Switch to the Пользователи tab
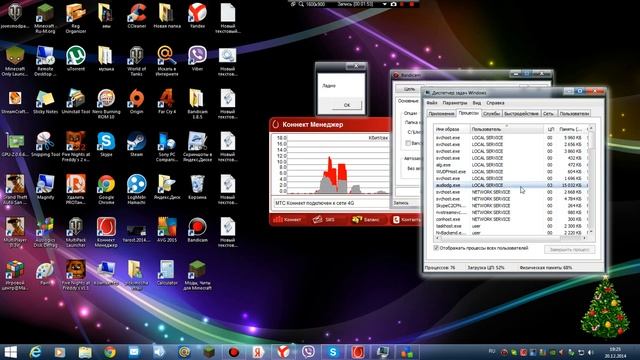The image size is (640, 360). click(x=574, y=113)
